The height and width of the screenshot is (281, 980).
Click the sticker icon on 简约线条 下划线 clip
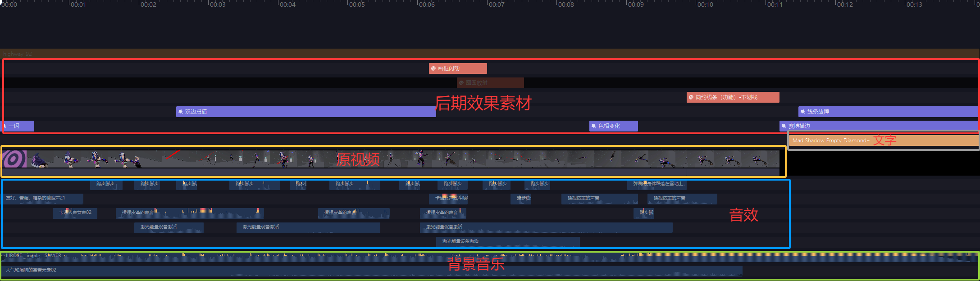691,97
